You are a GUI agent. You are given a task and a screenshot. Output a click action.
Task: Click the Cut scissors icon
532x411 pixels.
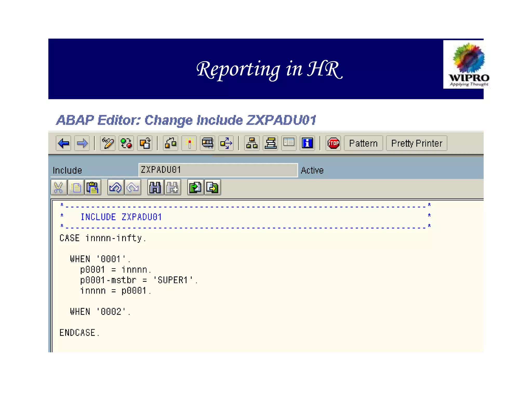click(x=59, y=187)
